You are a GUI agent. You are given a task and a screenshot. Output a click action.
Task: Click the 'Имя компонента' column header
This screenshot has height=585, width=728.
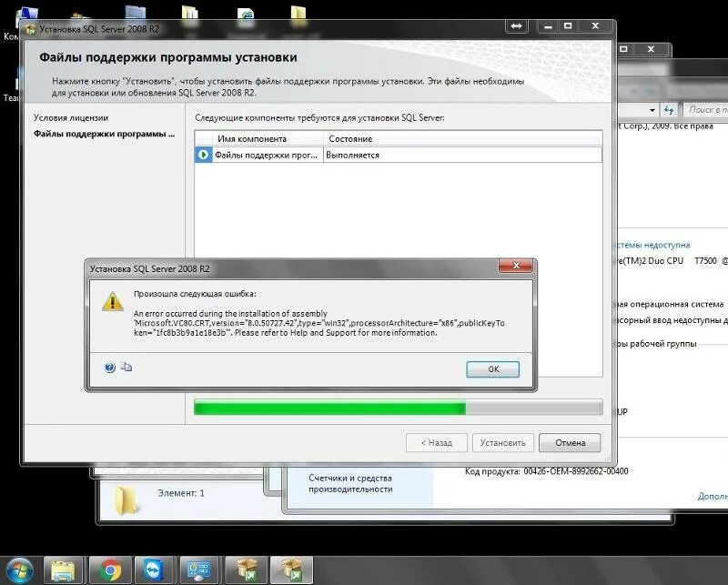(268, 139)
